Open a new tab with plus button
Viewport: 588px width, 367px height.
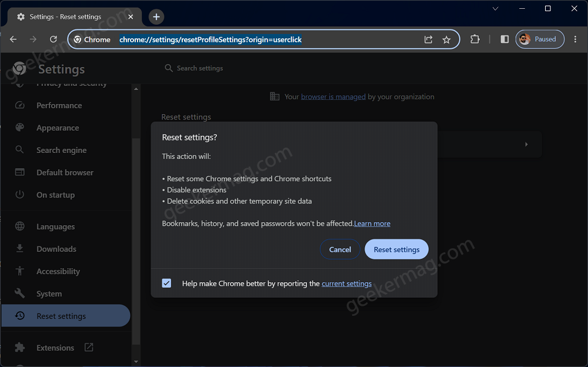156,16
